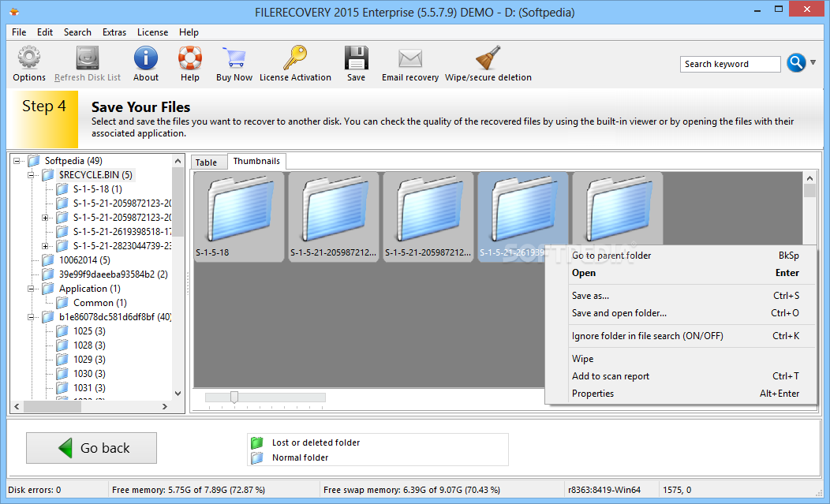
Task: Collapse the b1e86078dc581d6df8bf (40) node
Action: tap(32, 317)
